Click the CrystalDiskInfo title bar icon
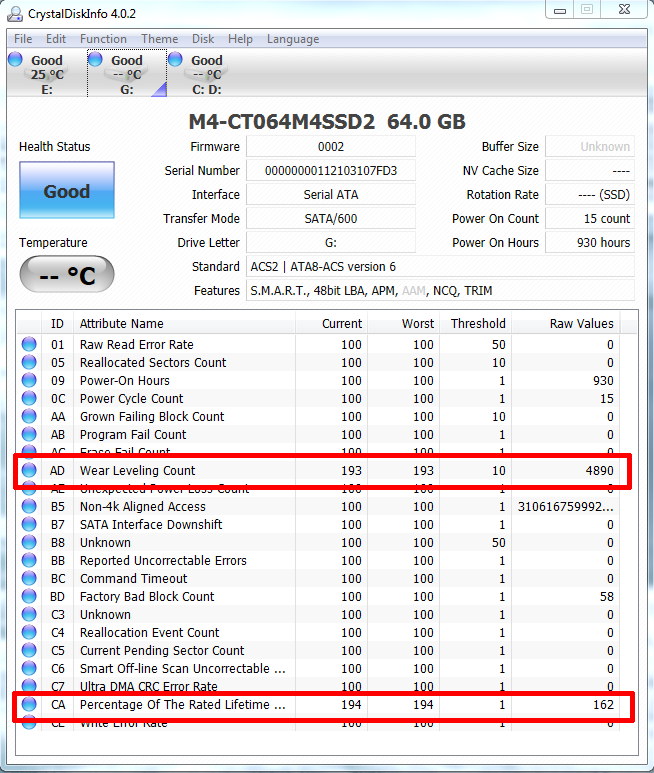 (15, 14)
